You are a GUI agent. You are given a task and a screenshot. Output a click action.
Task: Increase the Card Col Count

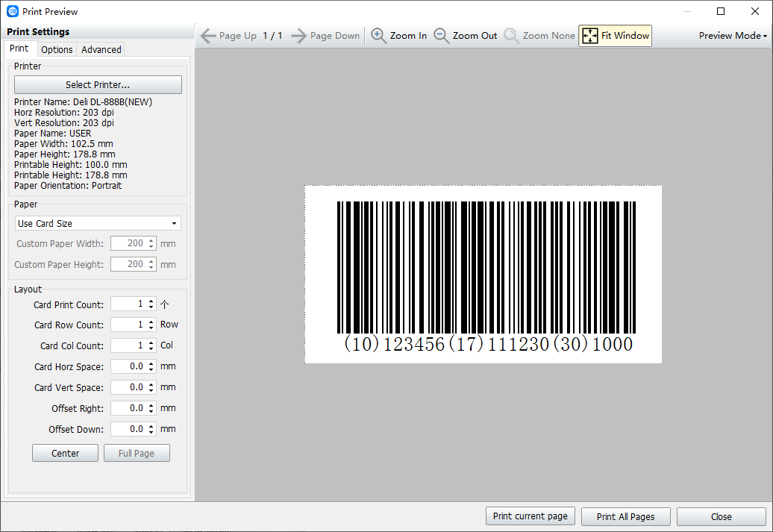coord(151,342)
